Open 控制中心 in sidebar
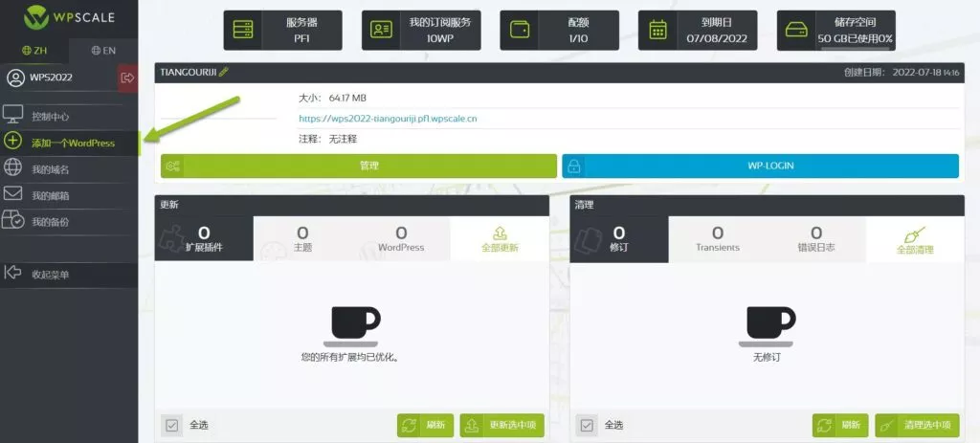 click(x=69, y=117)
